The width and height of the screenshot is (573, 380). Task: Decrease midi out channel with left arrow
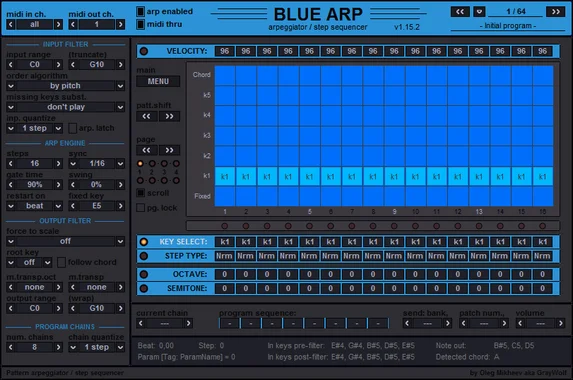click(x=73, y=24)
